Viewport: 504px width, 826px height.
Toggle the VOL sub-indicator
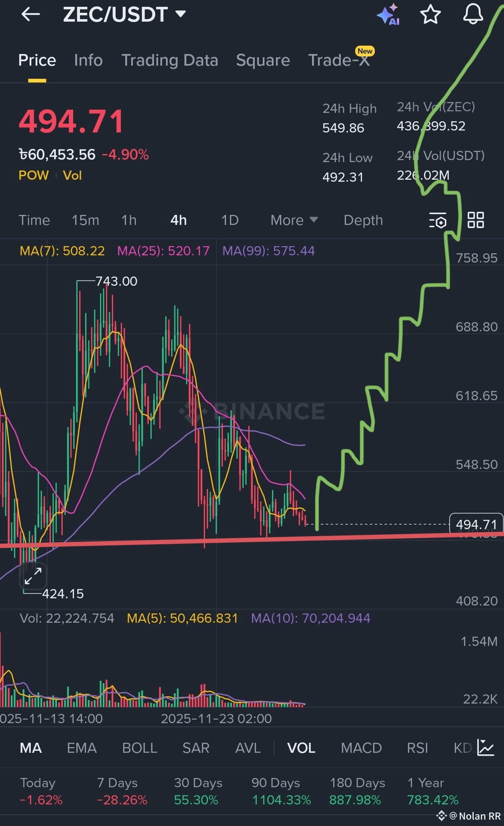pos(301,748)
